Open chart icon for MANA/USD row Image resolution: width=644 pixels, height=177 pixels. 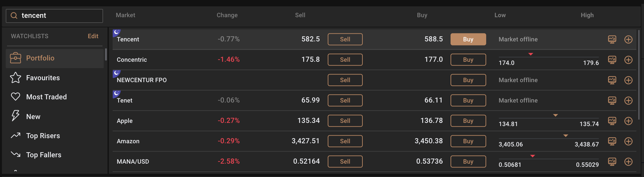(x=612, y=162)
